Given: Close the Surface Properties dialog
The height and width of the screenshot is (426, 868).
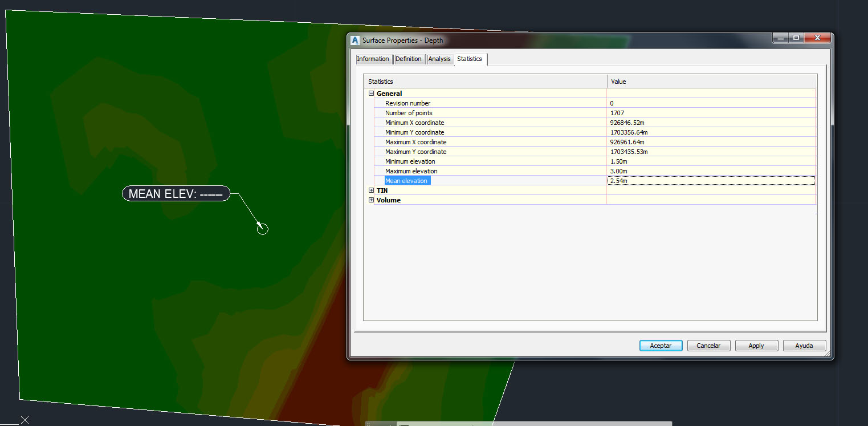Looking at the screenshot, I should point(818,38).
